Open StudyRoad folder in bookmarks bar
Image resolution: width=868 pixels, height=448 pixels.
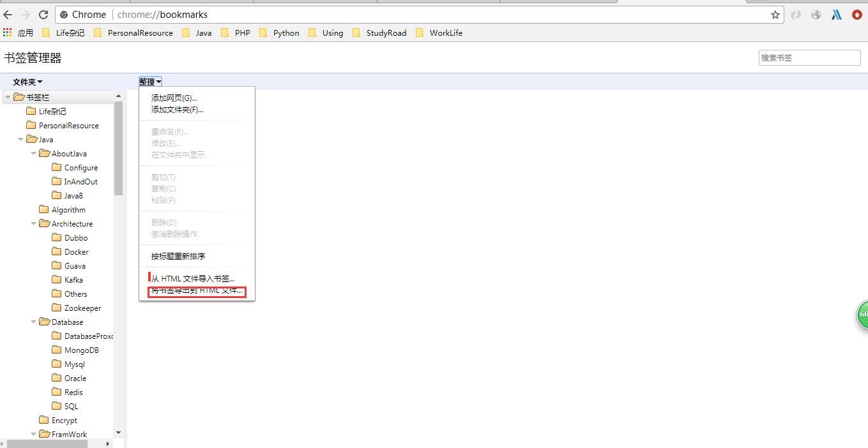click(379, 33)
